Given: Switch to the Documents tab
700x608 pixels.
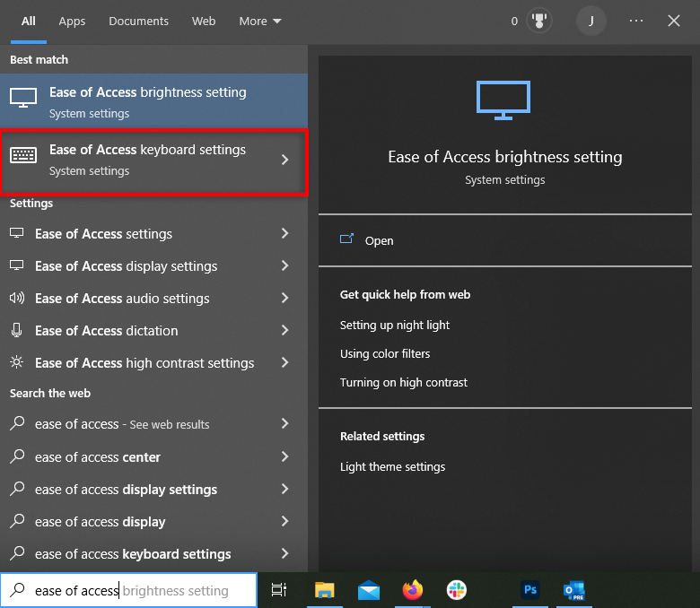Looking at the screenshot, I should click(138, 21).
